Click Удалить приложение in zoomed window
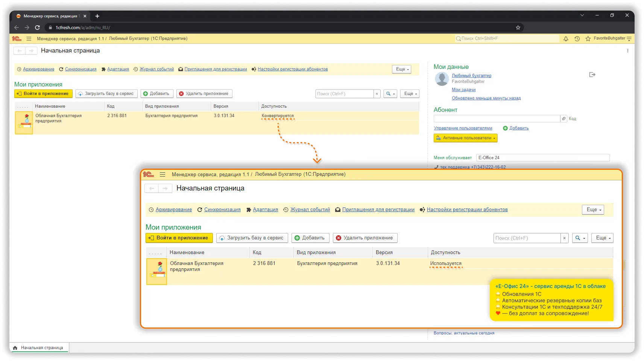Screen dimensions: 644x361 click(365, 238)
